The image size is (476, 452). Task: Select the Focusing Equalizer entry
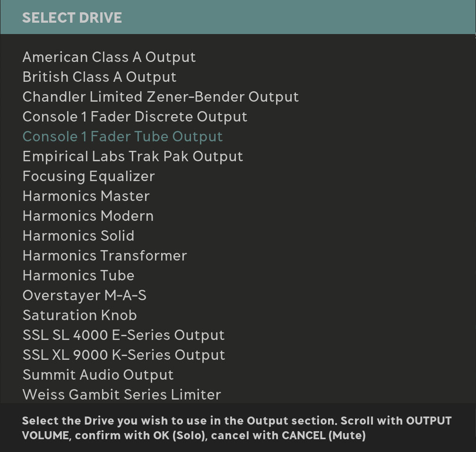coord(88,176)
